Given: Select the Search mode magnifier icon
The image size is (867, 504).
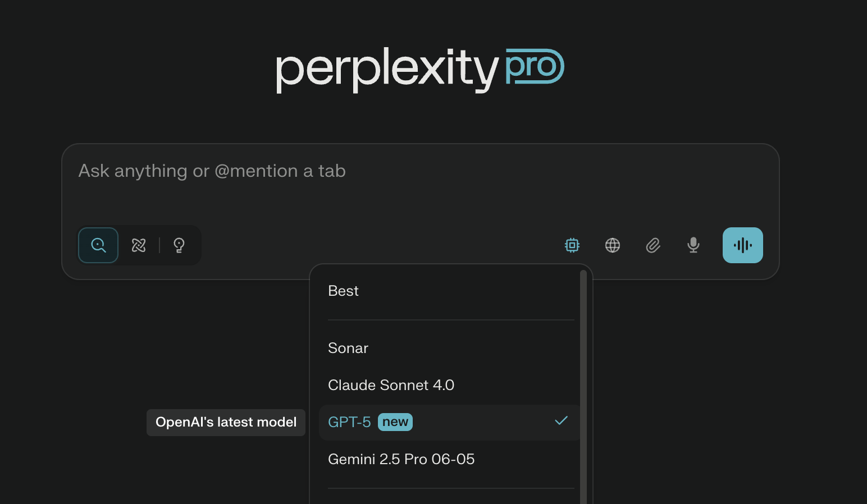Looking at the screenshot, I should (98, 245).
